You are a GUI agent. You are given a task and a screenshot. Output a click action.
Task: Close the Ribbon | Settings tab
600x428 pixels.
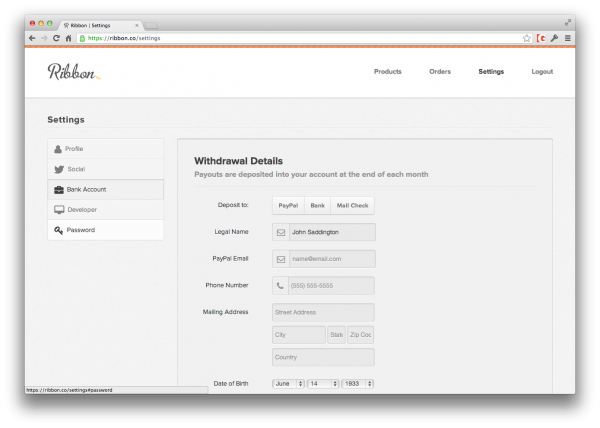137,25
